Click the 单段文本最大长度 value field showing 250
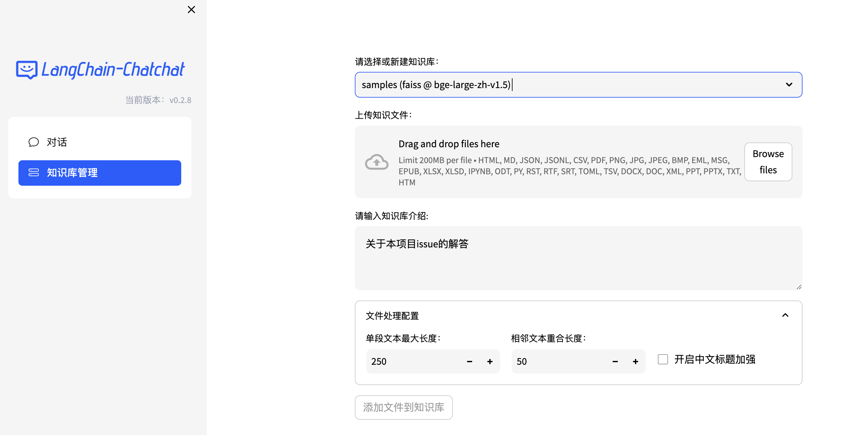 tap(413, 361)
